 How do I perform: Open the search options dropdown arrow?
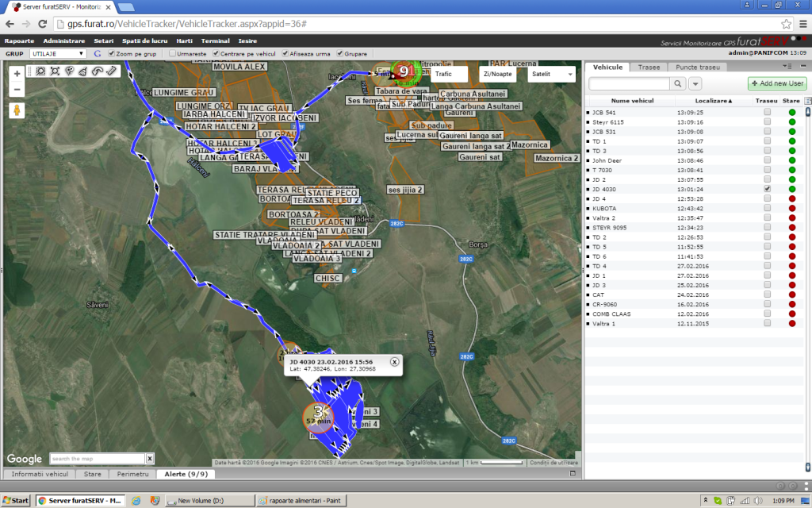pyautogui.click(x=695, y=83)
